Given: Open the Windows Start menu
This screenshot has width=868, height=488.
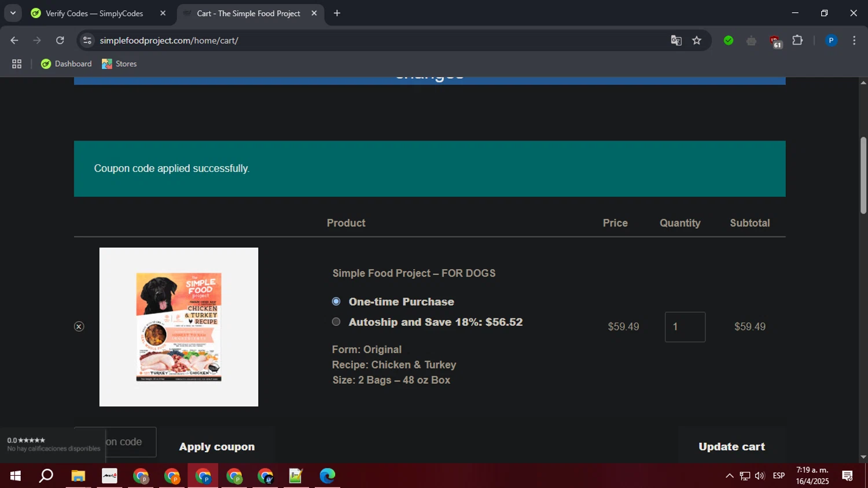Looking at the screenshot, I should coord(16,476).
